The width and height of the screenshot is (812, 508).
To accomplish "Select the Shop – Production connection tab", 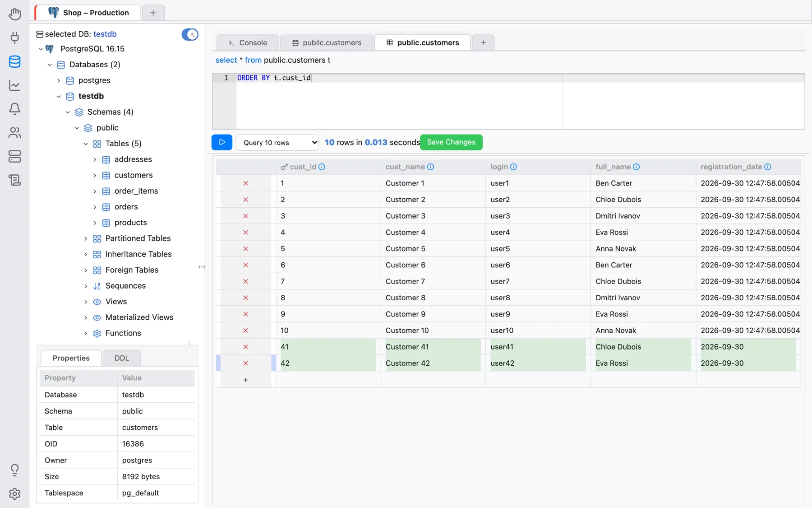I will tap(88, 13).
